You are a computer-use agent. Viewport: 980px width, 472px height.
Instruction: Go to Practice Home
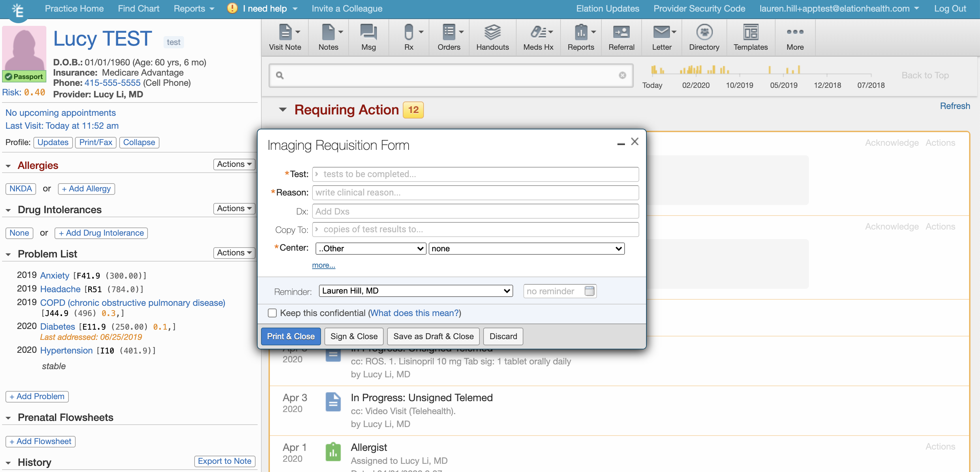74,9
